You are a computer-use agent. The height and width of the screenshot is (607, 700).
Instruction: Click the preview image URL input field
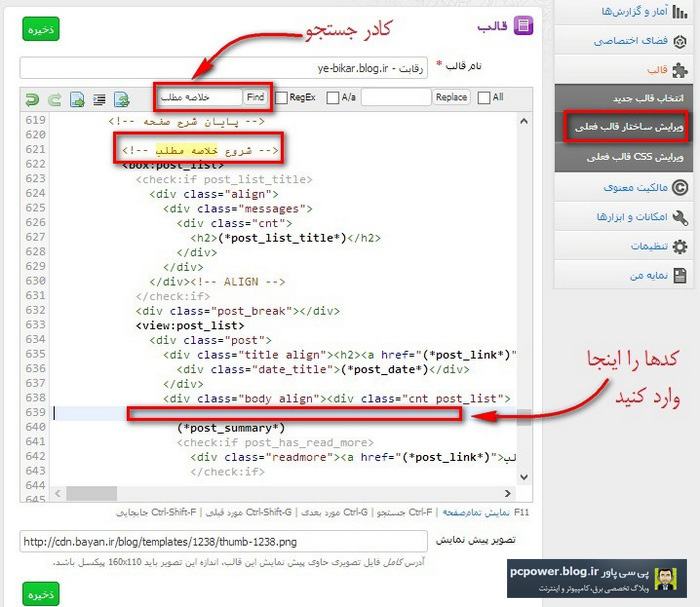pos(223,542)
